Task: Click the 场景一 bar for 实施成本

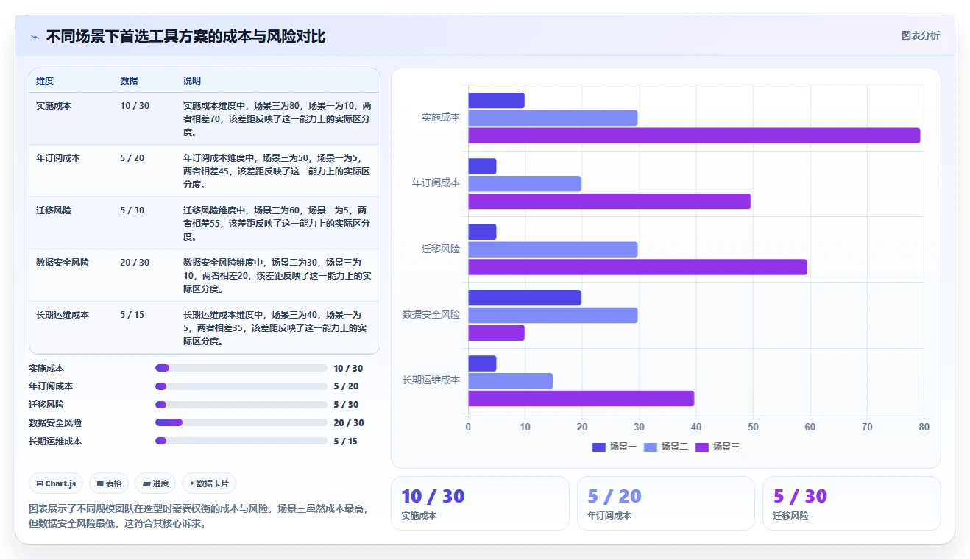Action: click(496, 100)
